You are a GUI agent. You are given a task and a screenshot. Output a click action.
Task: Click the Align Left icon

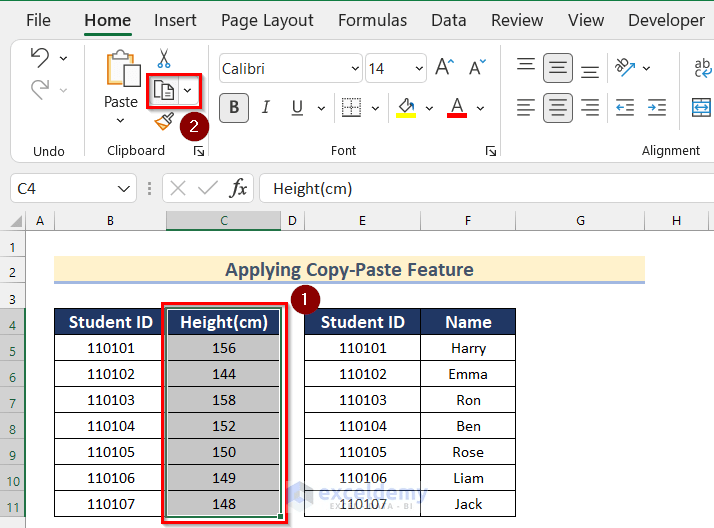pyautogui.click(x=526, y=108)
